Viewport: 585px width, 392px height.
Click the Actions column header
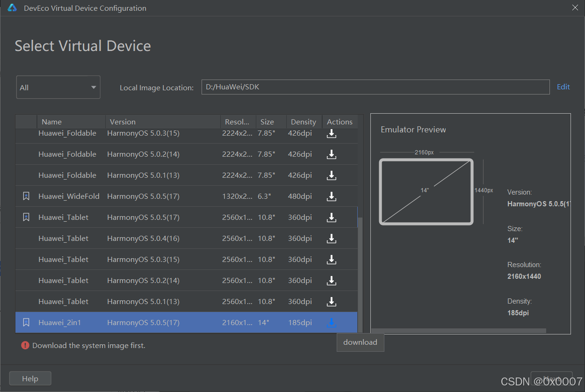click(x=340, y=122)
